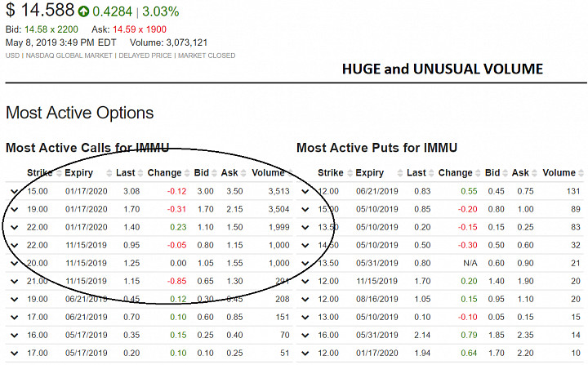
Task: Expand the 22.00 call 01/17/2020 row
Action: (14, 228)
